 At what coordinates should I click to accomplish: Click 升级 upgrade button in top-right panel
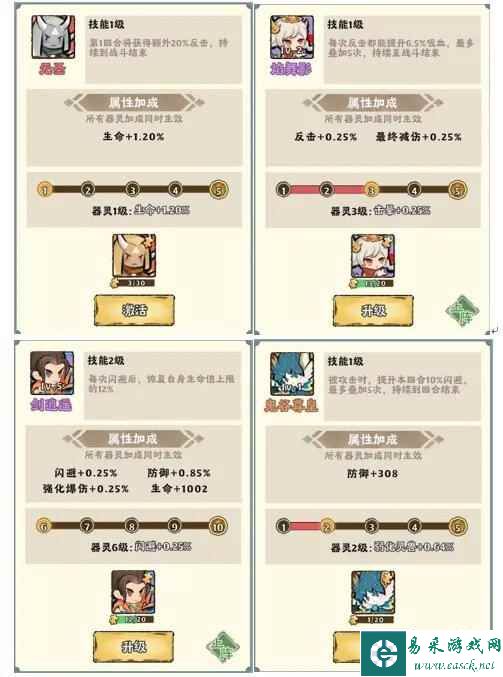373,311
